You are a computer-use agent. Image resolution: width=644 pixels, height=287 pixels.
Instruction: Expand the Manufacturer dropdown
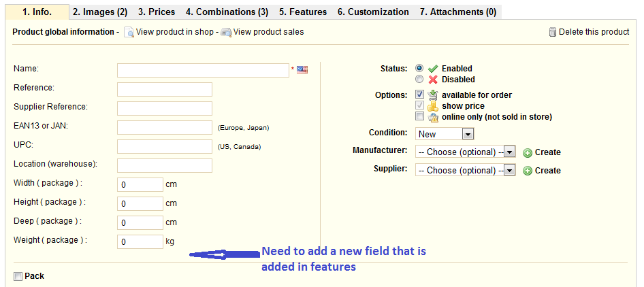[x=465, y=152]
